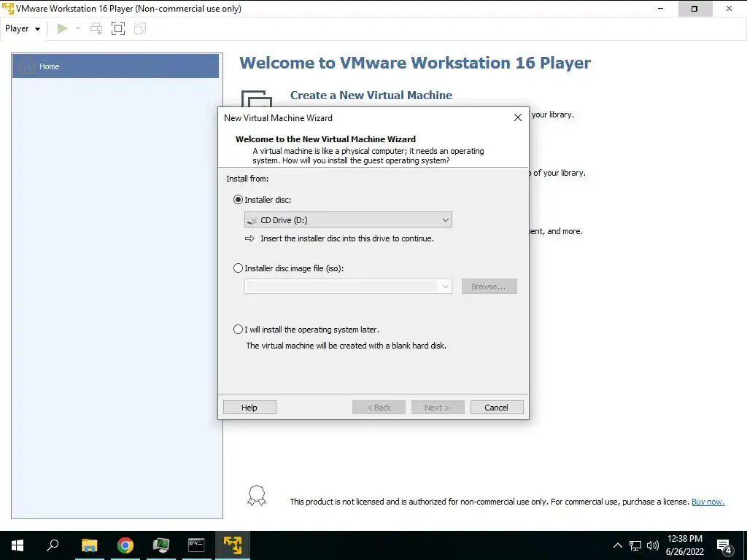This screenshot has width=747, height=560.
Task: Click the taskbar search magnifier icon
Action: 53,545
